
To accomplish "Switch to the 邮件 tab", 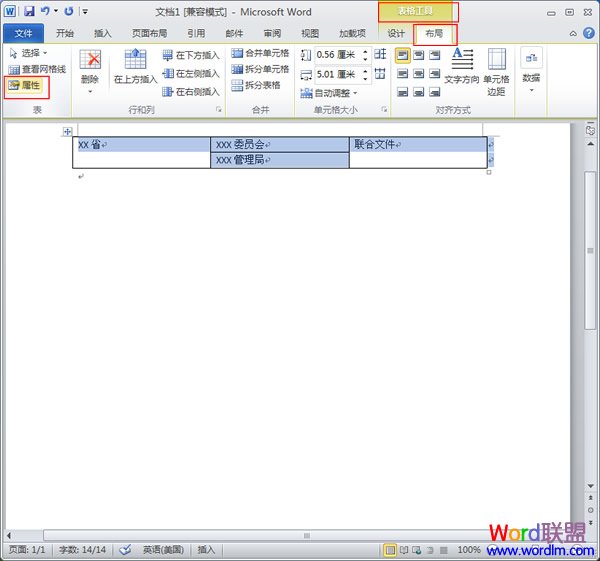I will 234,34.
